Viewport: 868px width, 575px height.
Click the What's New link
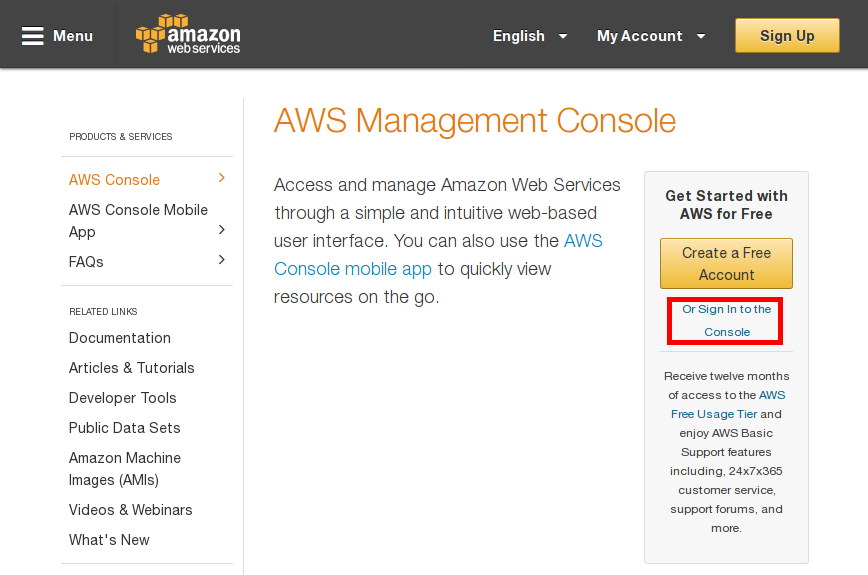click(x=109, y=540)
